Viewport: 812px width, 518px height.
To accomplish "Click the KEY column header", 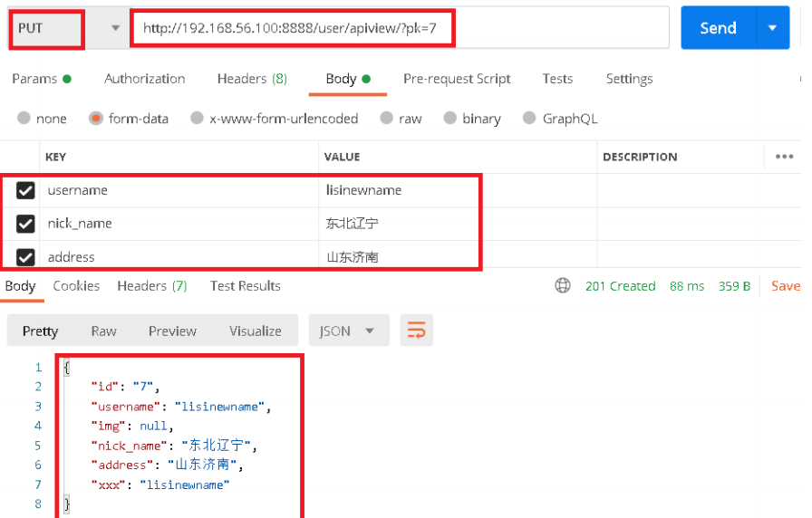I will point(55,157).
